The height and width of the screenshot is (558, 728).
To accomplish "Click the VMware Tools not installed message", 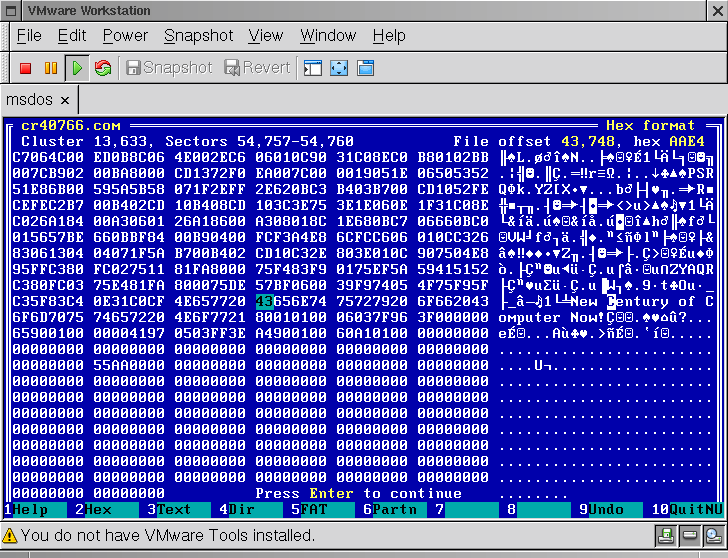I will point(168,536).
